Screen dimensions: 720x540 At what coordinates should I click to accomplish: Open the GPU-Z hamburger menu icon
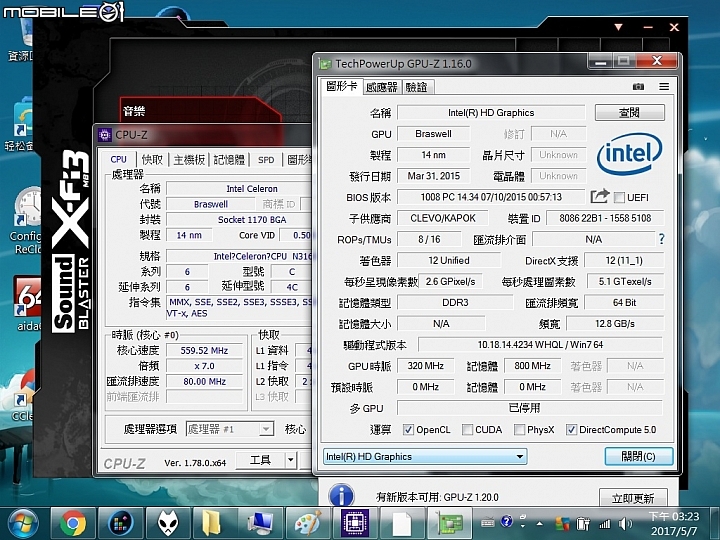coord(664,86)
